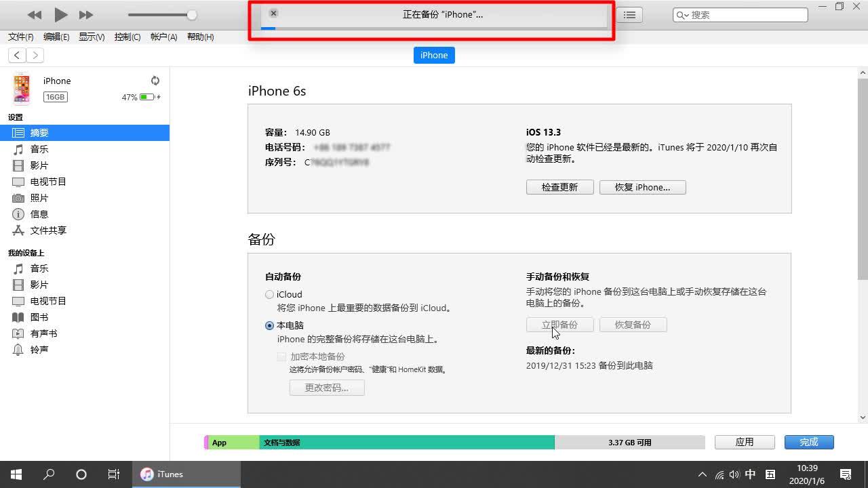The height and width of the screenshot is (488, 868).
Task: Open the 帐户(A) menu
Action: pyautogui.click(x=163, y=37)
